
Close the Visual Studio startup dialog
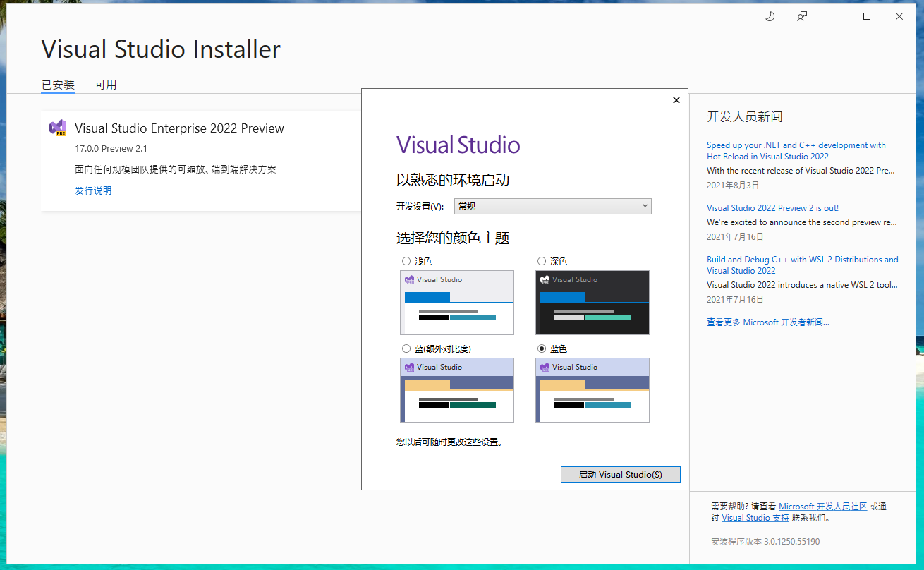676,100
